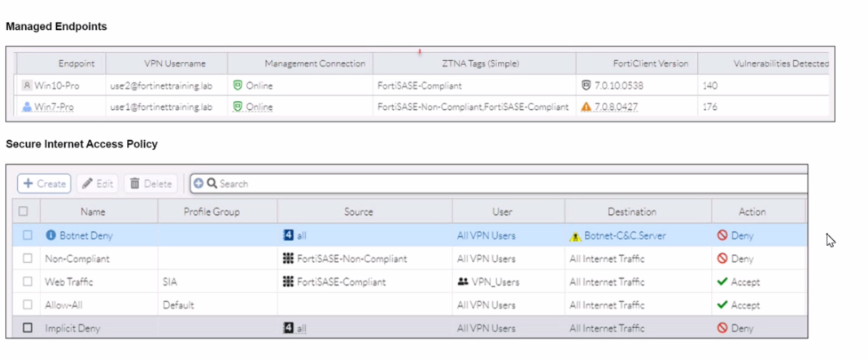
Task: Check the Botnet Deny policy checkbox
Action: click(28, 235)
